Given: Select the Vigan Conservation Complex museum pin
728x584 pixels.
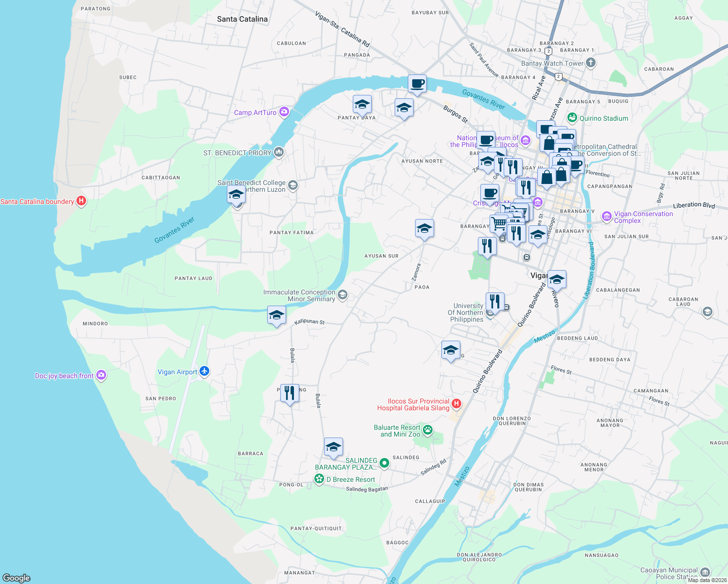Looking at the screenshot, I should tap(607, 217).
